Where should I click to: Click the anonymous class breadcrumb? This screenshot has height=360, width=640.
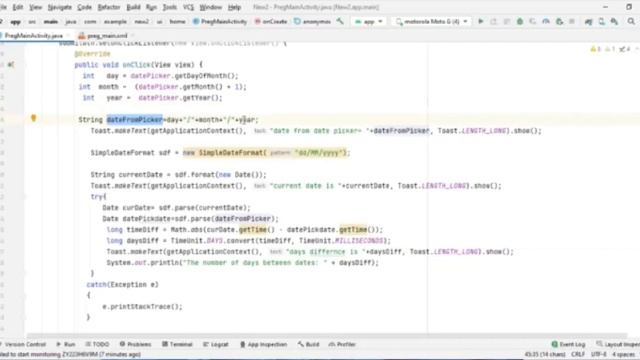click(313, 21)
